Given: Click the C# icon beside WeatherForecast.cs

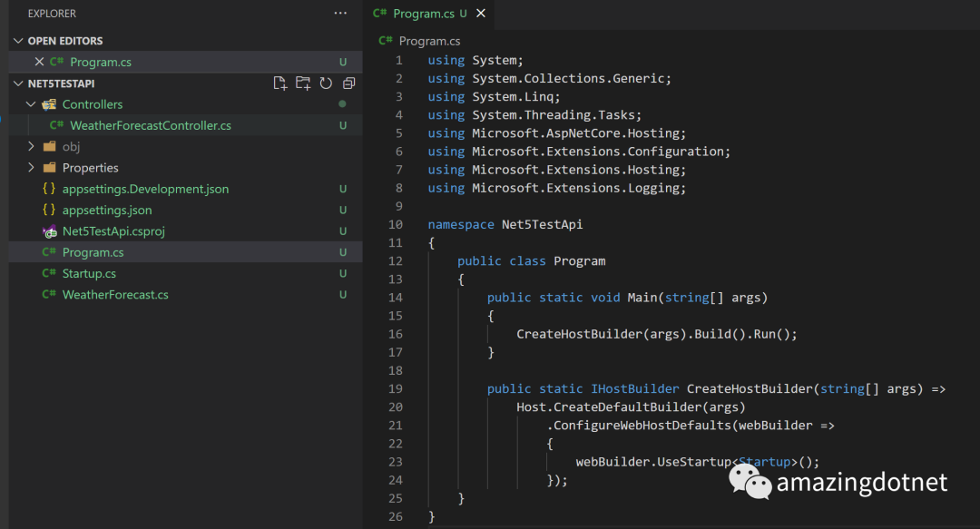Looking at the screenshot, I should coord(49,295).
